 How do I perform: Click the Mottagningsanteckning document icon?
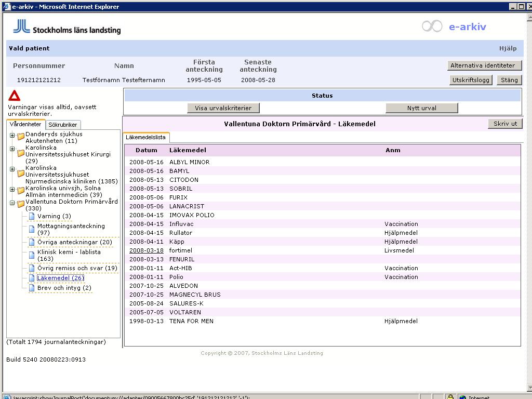click(x=32, y=229)
